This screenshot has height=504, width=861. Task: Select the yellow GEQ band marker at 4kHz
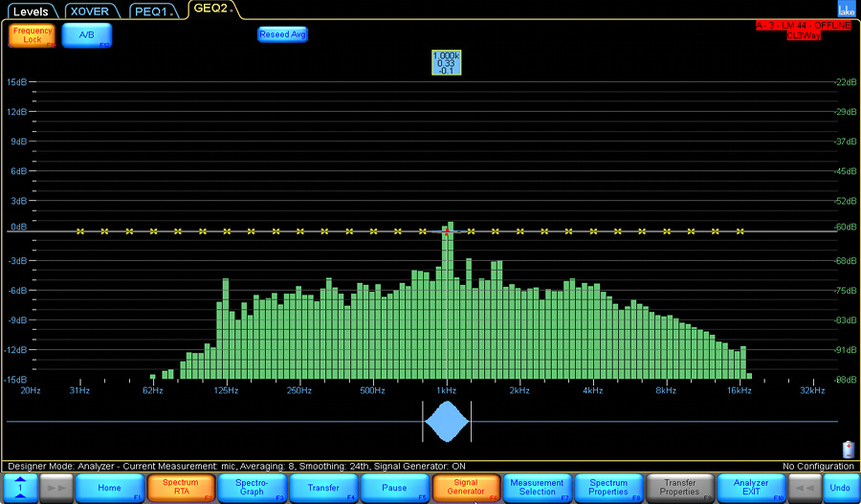593,231
